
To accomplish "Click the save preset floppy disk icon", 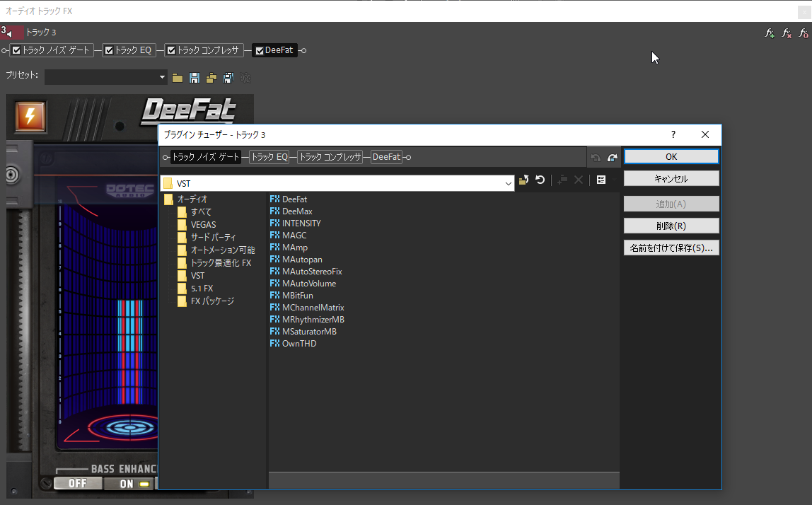I will (195, 78).
